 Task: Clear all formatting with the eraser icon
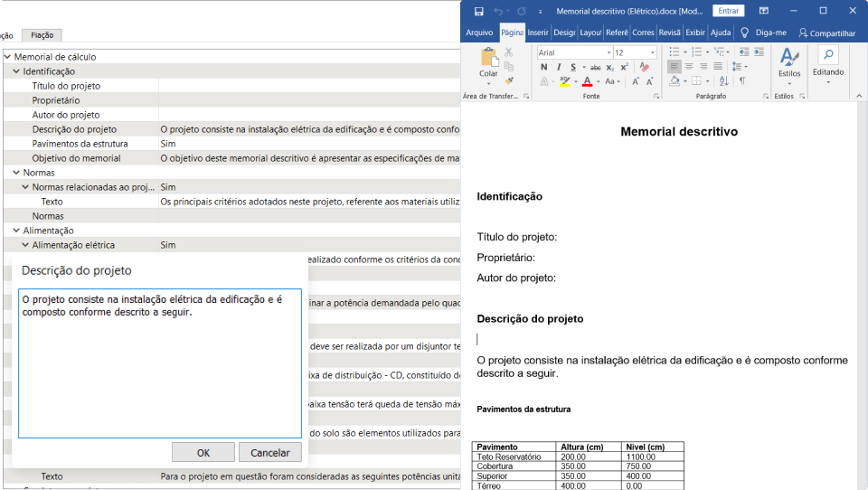point(644,67)
